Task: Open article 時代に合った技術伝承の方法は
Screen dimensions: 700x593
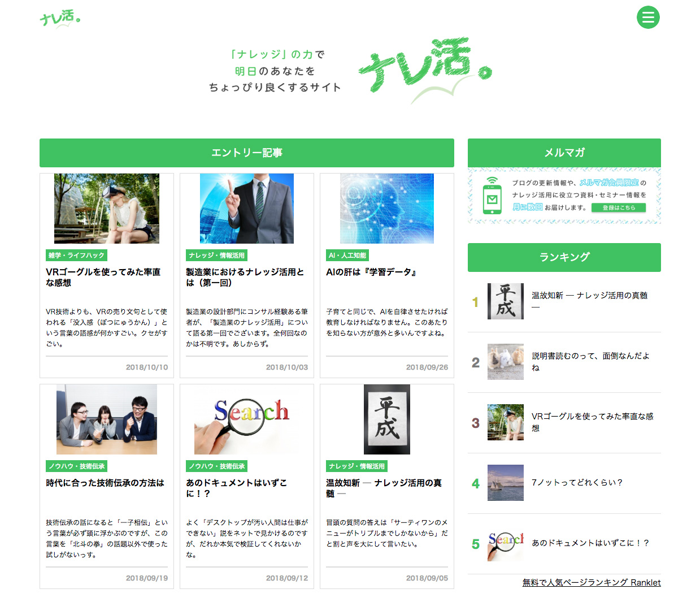Action: coord(105,483)
